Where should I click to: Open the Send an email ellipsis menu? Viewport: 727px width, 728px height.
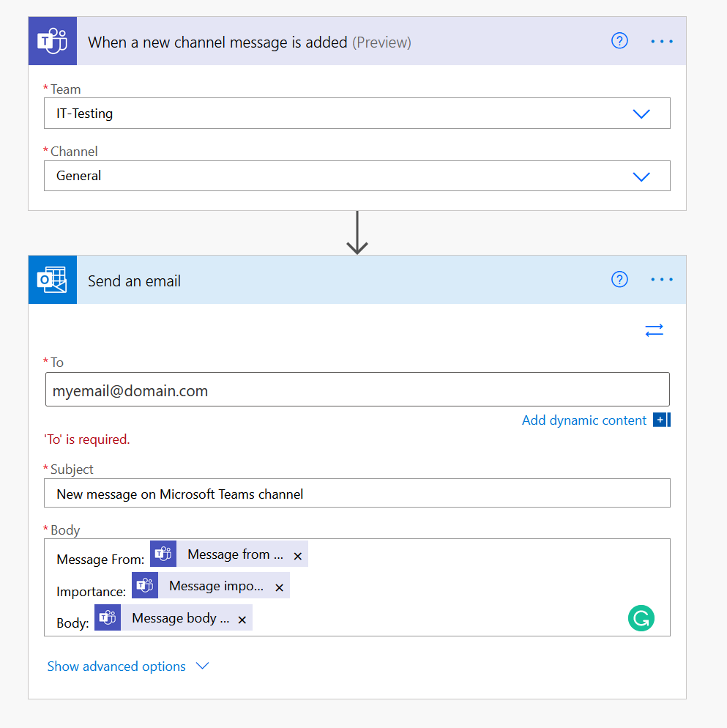[x=662, y=280]
